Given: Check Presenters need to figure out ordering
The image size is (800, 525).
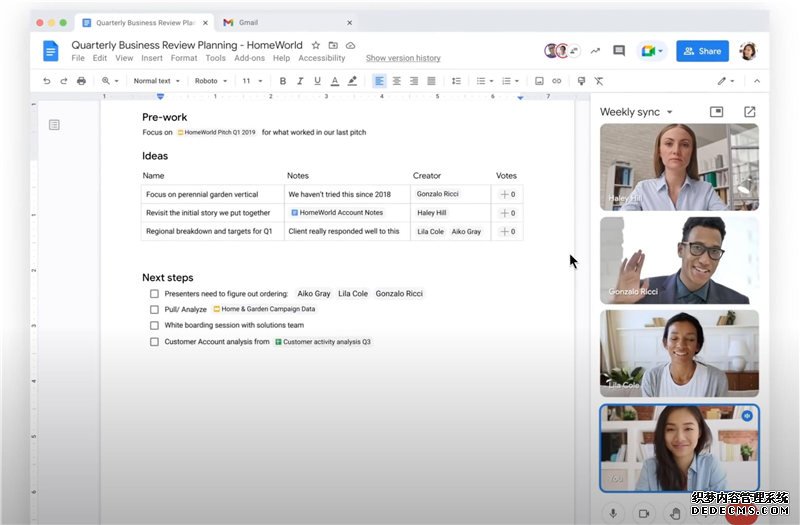Looking at the screenshot, I should pos(154,293).
